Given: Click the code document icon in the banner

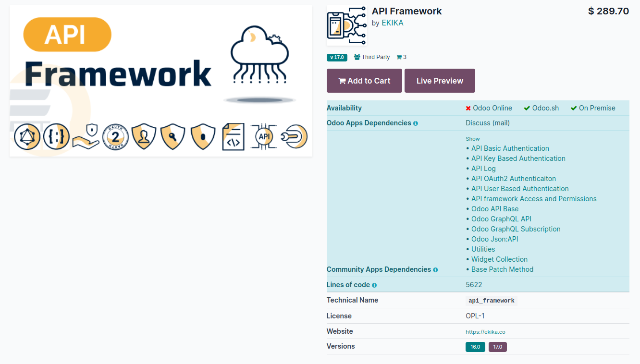Looking at the screenshot, I should (x=234, y=137).
